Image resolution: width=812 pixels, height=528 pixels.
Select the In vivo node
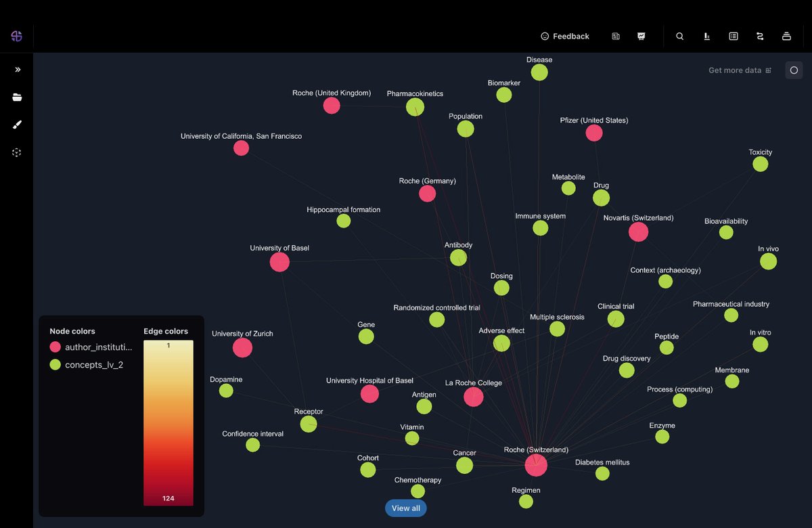[x=768, y=261]
